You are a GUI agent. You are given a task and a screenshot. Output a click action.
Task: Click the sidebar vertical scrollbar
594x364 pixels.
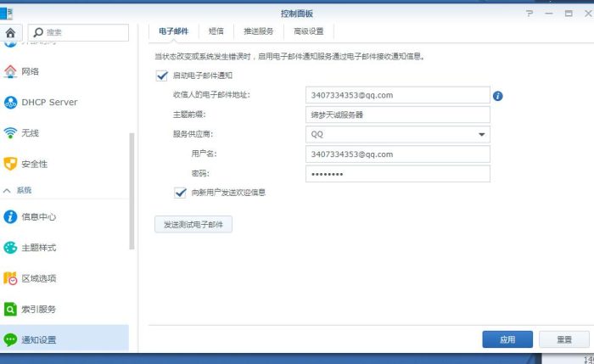(132, 191)
